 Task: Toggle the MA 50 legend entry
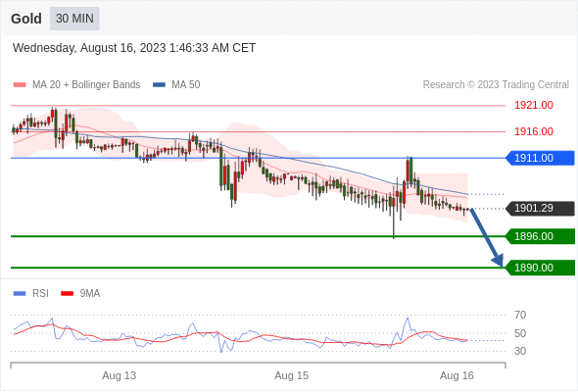(176, 85)
